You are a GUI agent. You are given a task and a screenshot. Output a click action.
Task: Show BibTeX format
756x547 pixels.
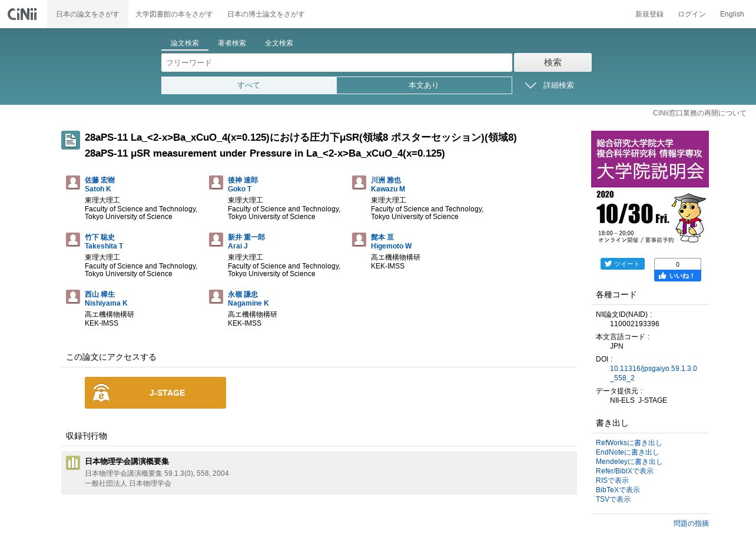point(618,490)
